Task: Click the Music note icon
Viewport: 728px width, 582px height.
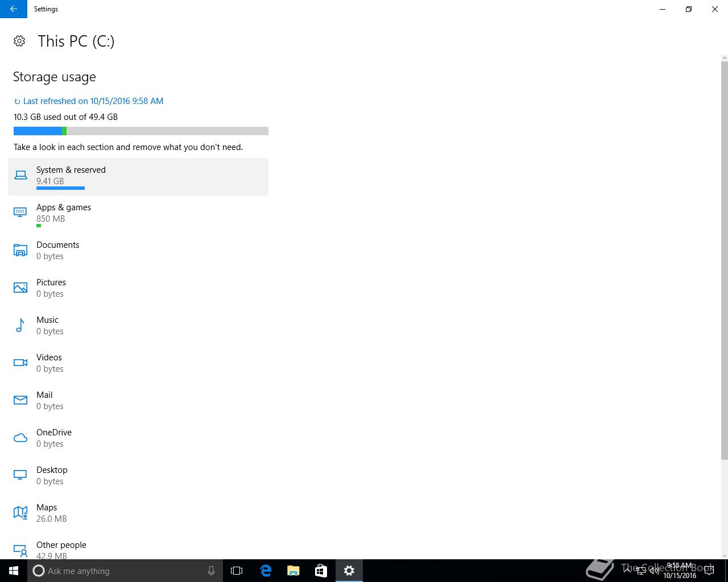Action: [x=20, y=325]
